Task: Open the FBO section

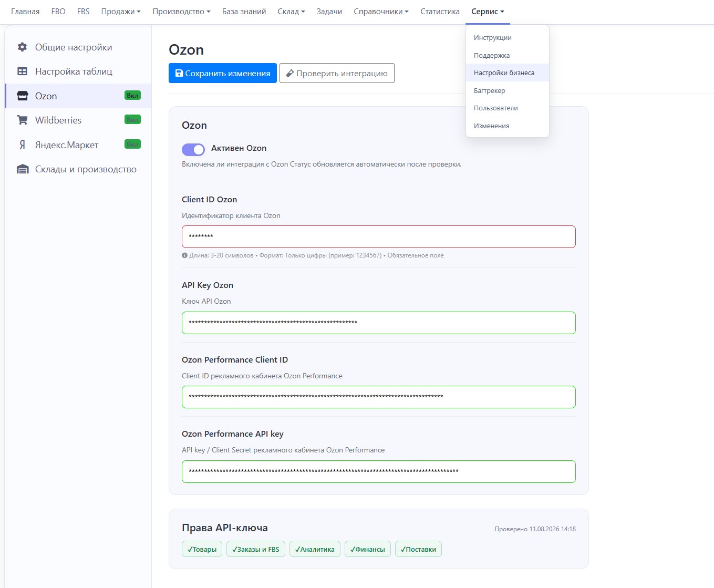Action: (58, 12)
